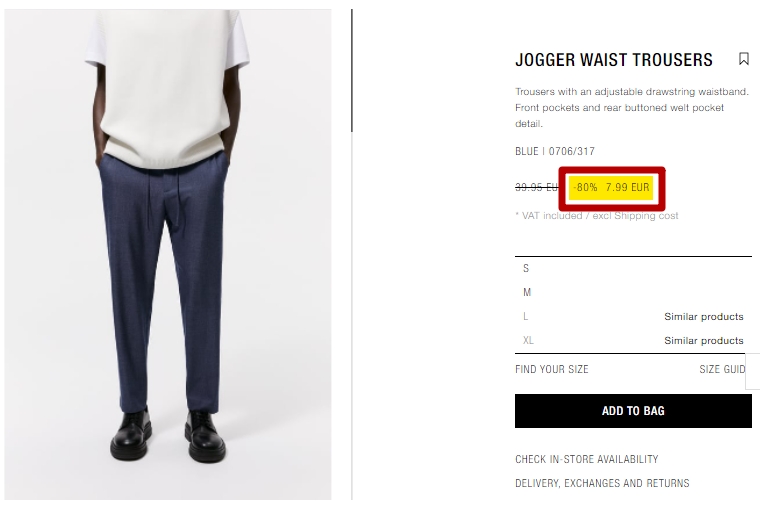The height and width of the screenshot is (505, 760).
Task: Click the Add to Bag button
Action: coord(633,411)
